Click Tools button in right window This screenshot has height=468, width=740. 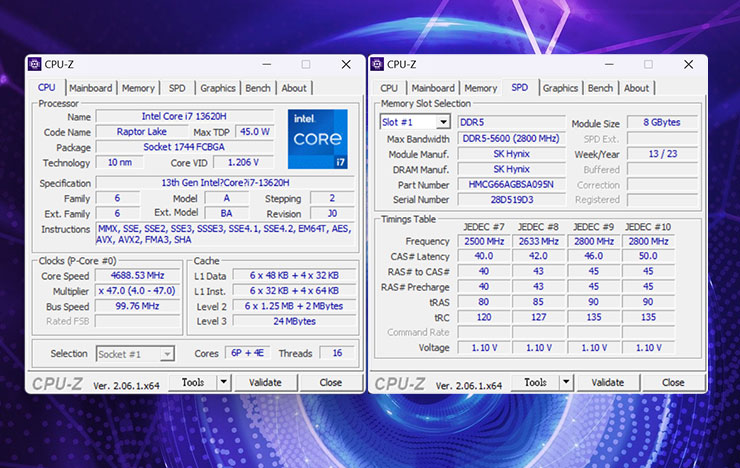pos(535,382)
